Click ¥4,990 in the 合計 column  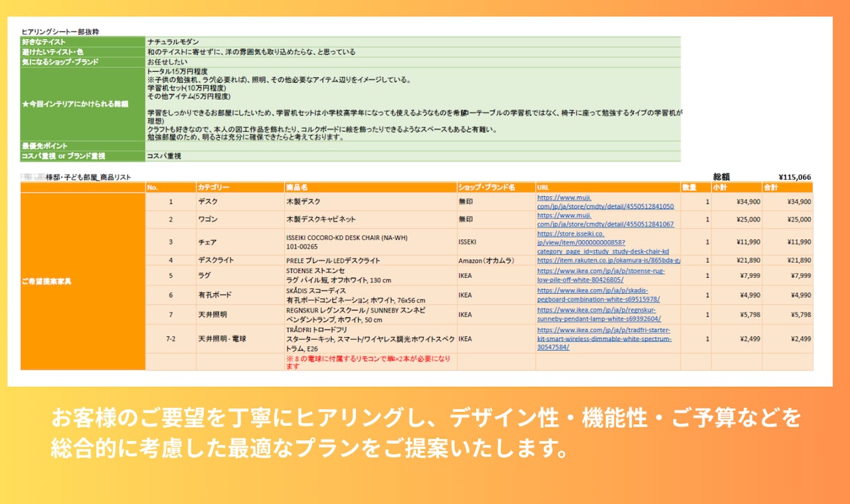click(x=801, y=294)
